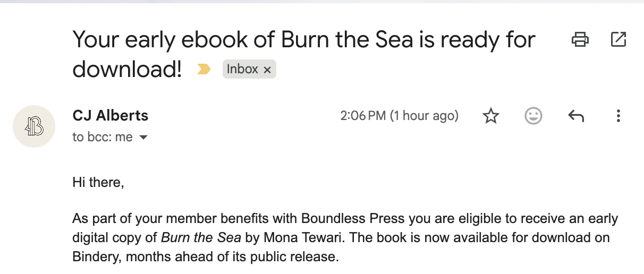Image resolution: width=644 pixels, height=274 pixels.
Task: Expand recipient details arrow beside bcc: me
Action: [142, 138]
